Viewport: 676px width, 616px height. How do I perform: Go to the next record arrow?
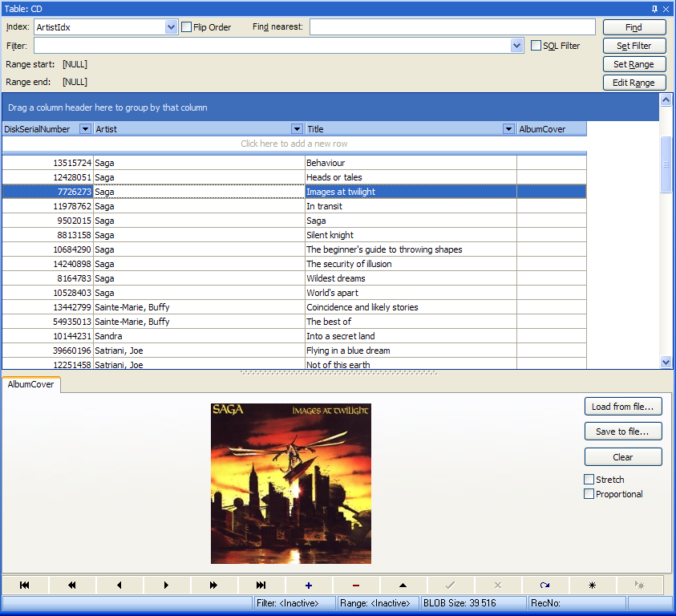click(x=167, y=586)
